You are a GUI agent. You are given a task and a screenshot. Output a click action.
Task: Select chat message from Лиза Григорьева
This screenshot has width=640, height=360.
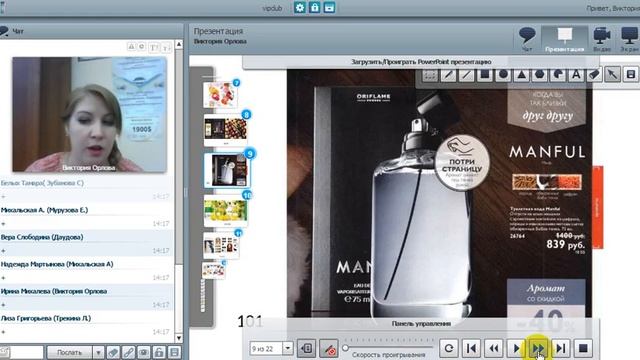pos(87,324)
